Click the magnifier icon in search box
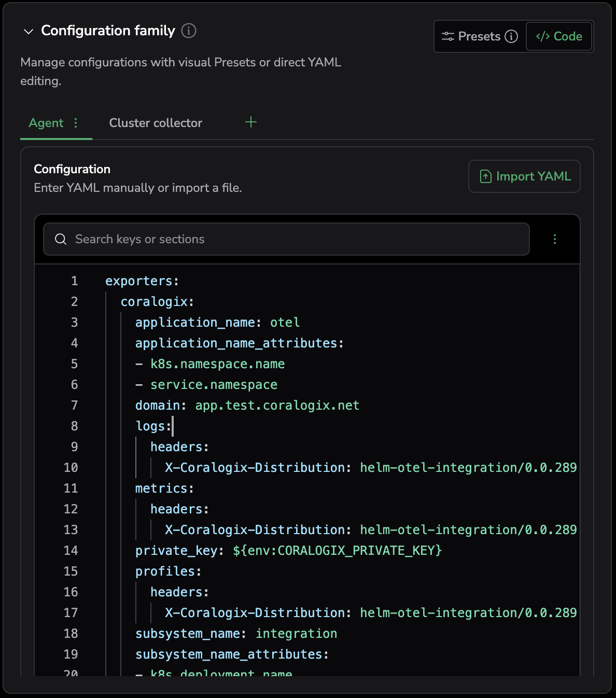The height and width of the screenshot is (698, 616). point(61,239)
